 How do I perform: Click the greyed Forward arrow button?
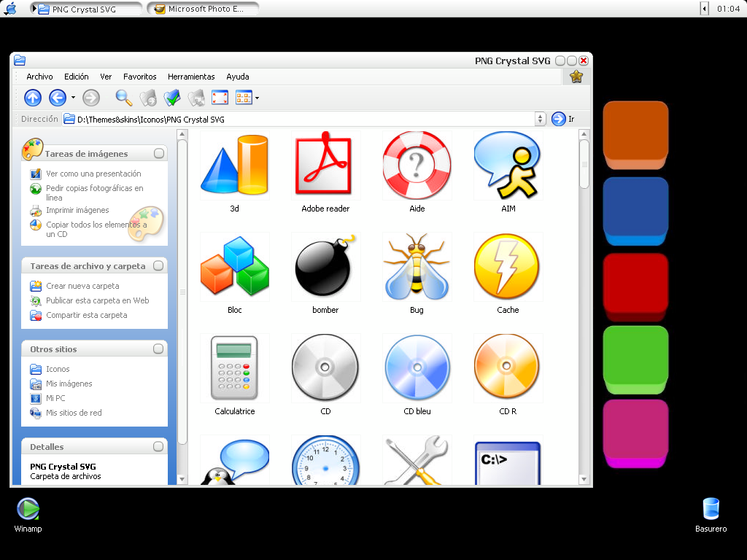91,98
